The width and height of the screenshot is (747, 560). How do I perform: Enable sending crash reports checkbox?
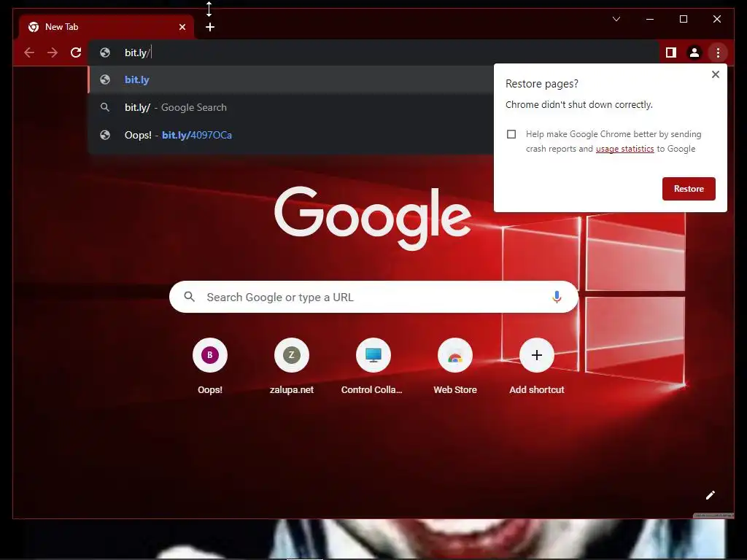click(511, 134)
